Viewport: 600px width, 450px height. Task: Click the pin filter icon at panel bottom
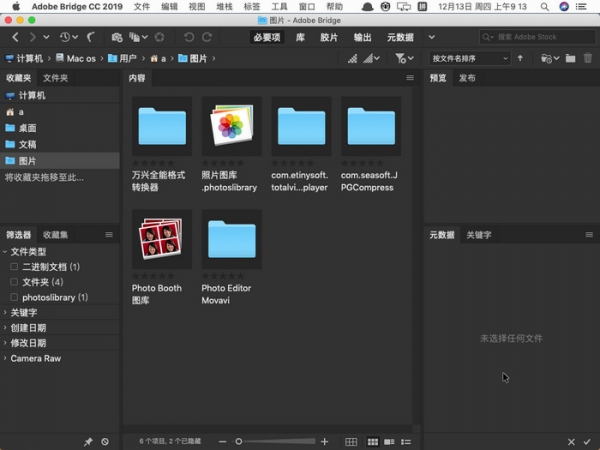click(88, 442)
